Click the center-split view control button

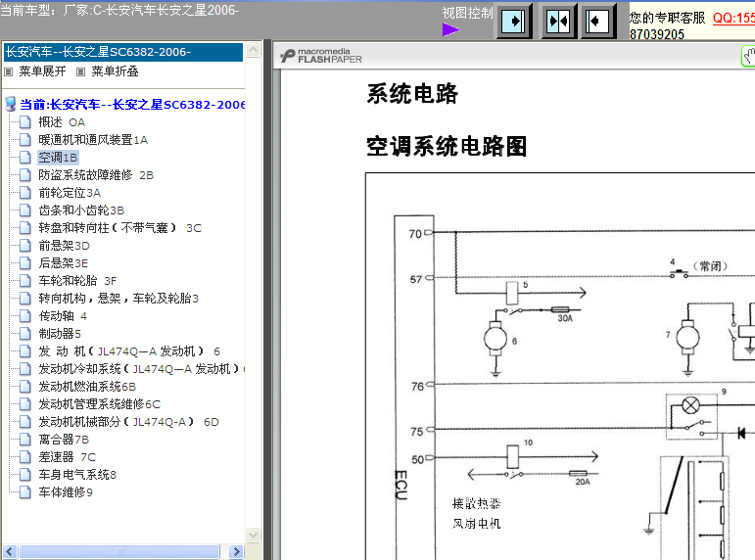tap(558, 22)
